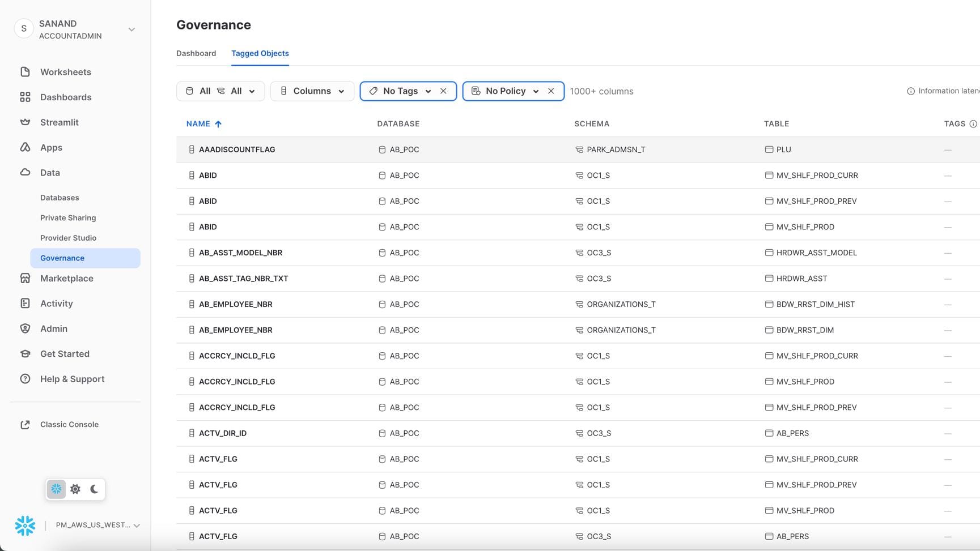980x551 pixels.
Task: Click the HRDWR_ASST_MODEL table cell
Action: click(817, 253)
